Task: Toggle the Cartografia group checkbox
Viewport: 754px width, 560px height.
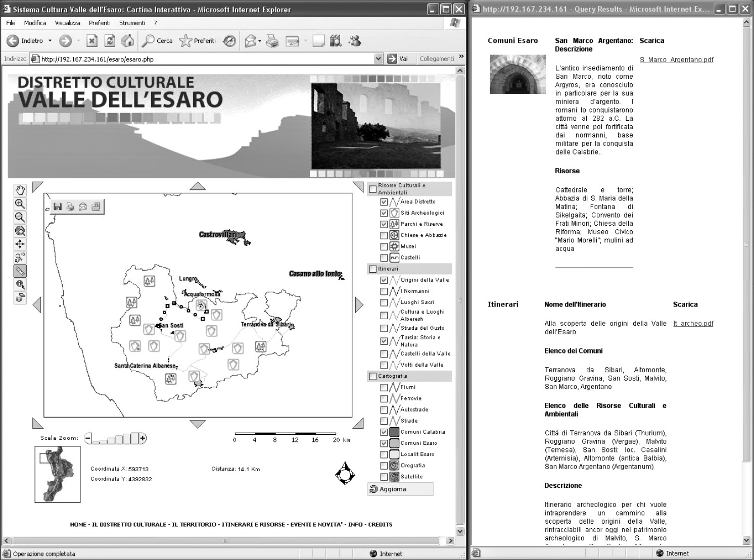Action: point(373,376)
